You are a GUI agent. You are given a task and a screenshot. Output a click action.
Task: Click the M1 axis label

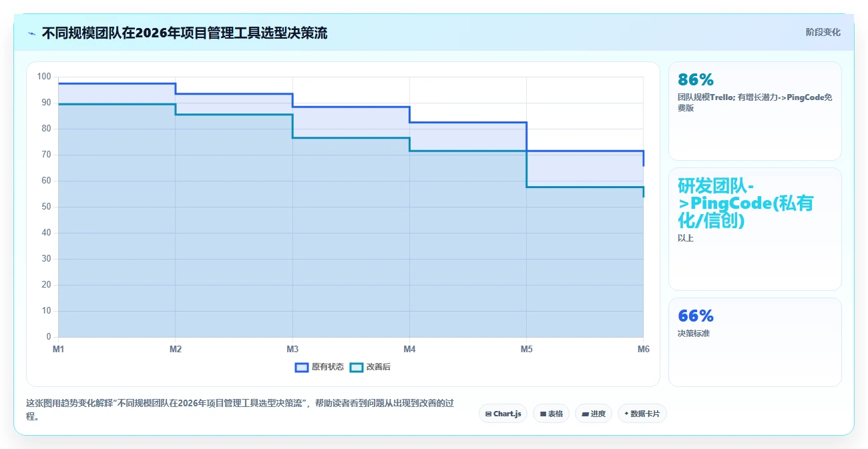click(59, 349)
